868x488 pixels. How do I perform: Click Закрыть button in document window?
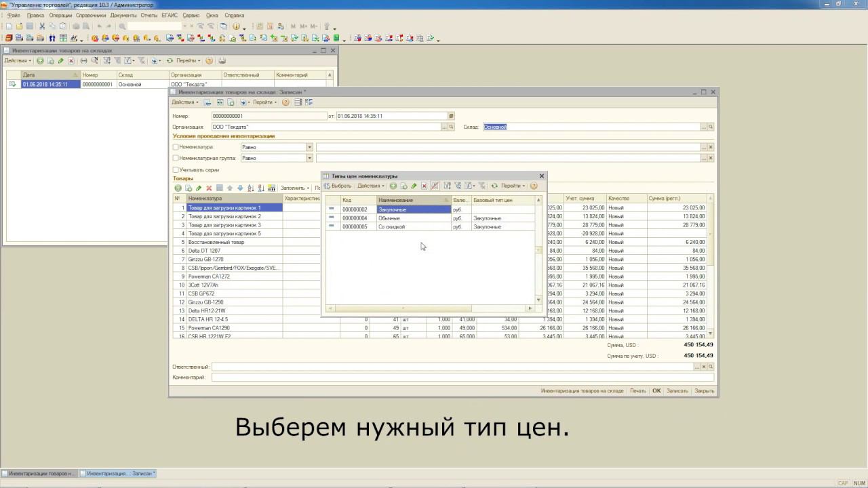tap(704, 391)
